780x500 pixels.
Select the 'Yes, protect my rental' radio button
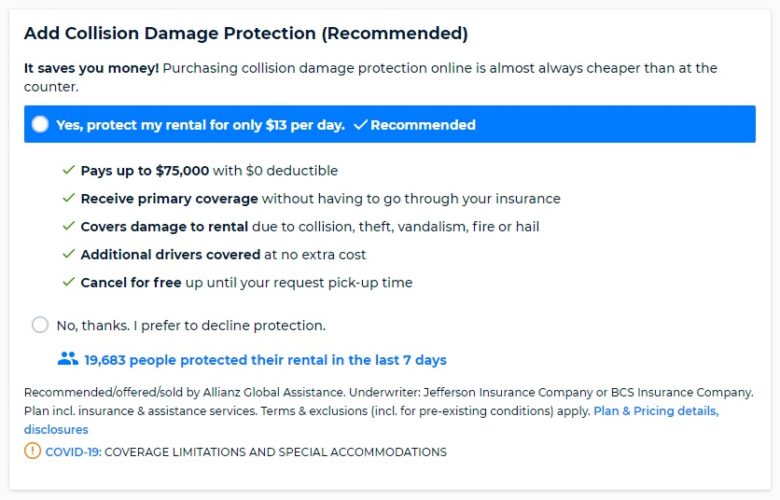pos(40,125)
